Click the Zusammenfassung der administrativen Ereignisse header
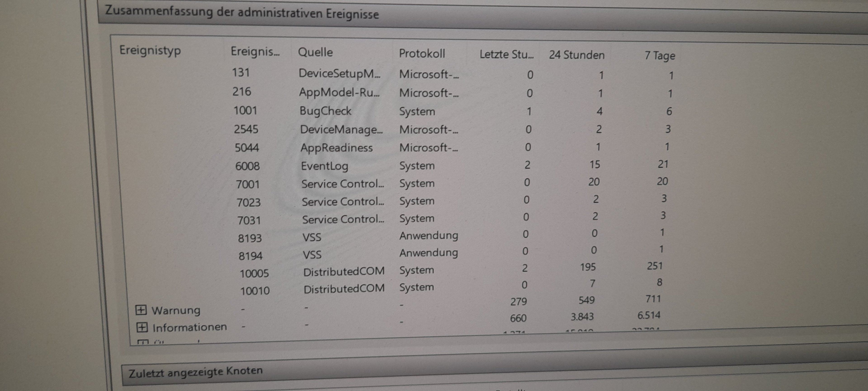This screenshot has height=391, width=868. coord(242,13)
